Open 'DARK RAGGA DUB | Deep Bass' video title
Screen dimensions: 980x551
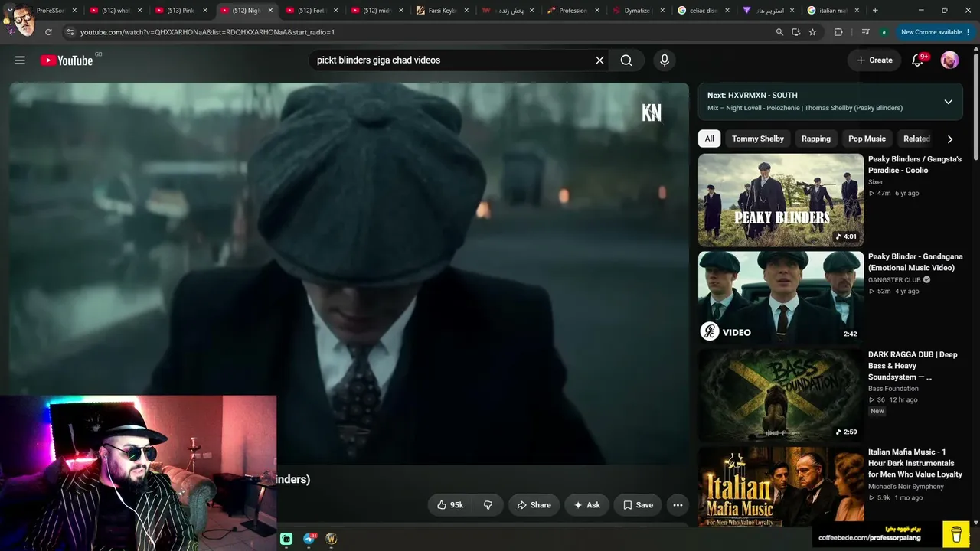click(913, 366)
